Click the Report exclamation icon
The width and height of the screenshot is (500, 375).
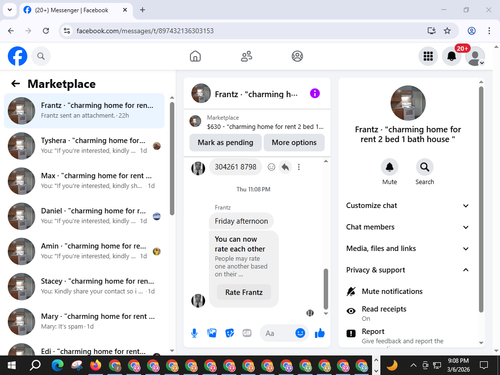(x=351, y=333)
